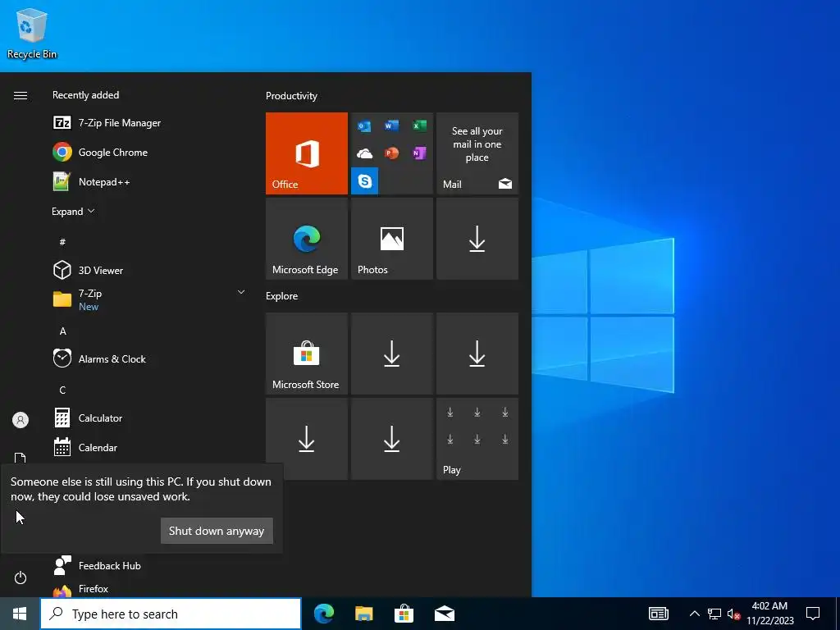This screenshot has width=840, height=630.
Task: Click the letter C section header
Action: [x=62, y=390]
